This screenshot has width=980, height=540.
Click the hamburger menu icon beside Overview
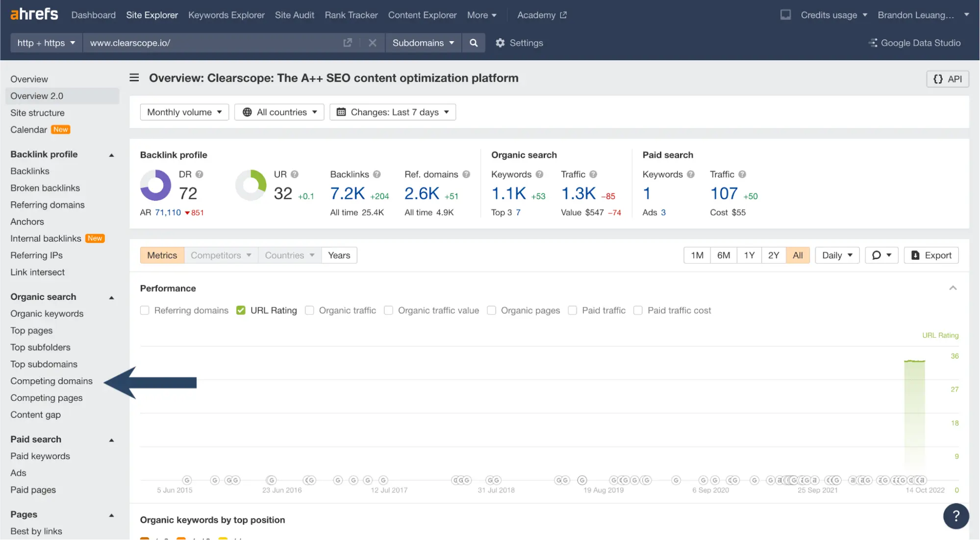click(134, 78)
